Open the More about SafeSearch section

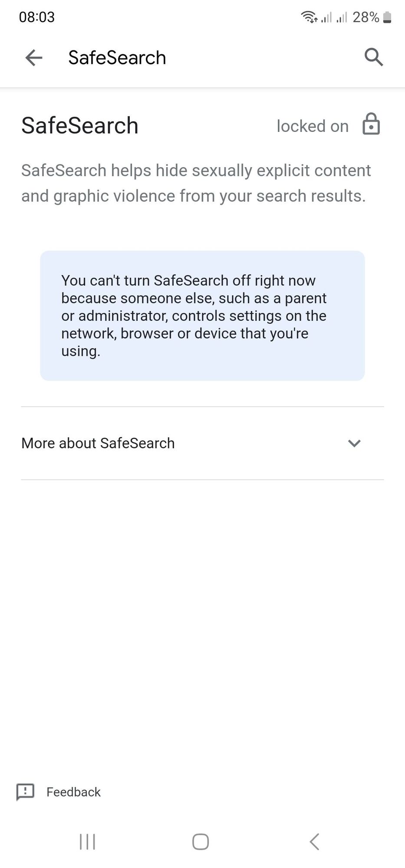tap(202, 443)
